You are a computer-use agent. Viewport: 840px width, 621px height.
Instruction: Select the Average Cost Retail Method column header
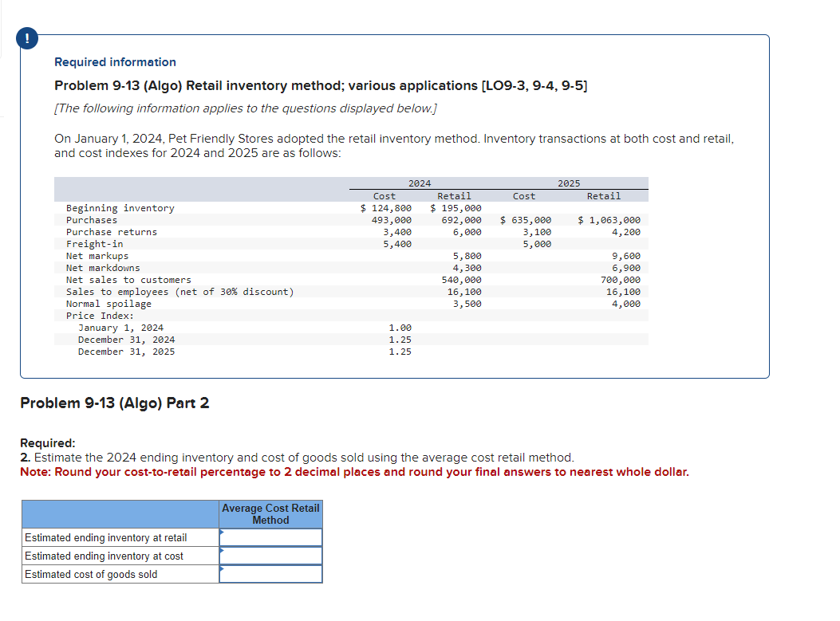coord(270,514)
